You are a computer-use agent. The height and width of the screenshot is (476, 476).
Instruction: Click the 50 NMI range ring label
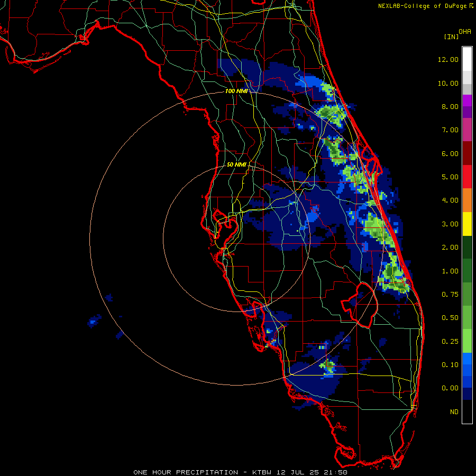[x=236, y=164]
